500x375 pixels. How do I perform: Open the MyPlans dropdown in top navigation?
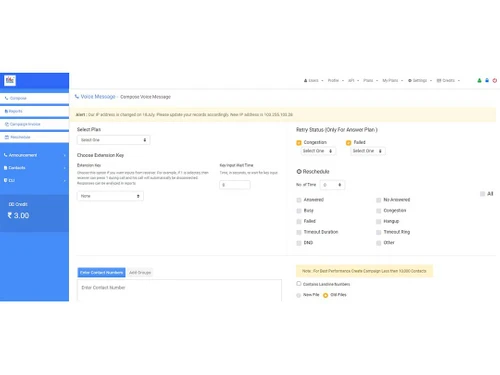(x=393, y=81)
